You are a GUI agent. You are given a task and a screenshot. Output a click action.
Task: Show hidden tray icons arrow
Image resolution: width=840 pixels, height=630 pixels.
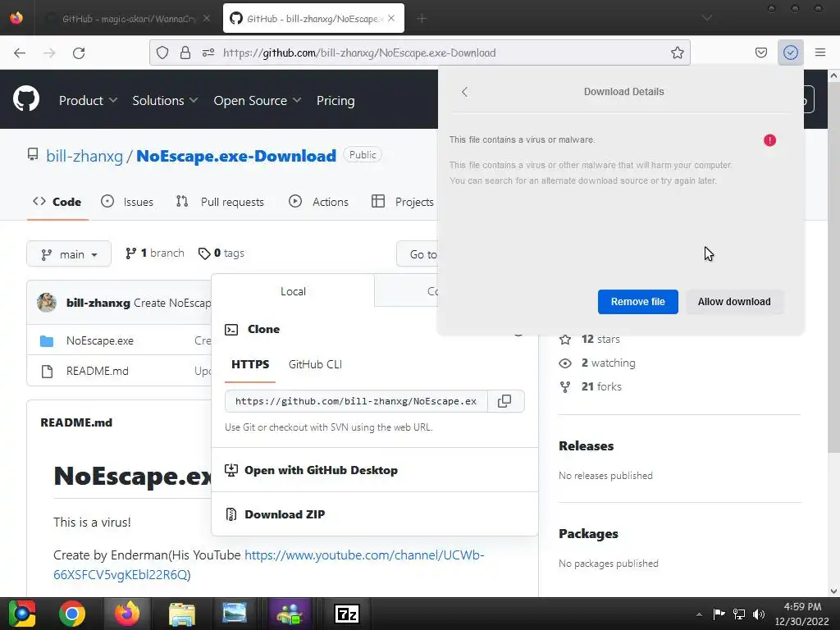[x=699, y=614]
